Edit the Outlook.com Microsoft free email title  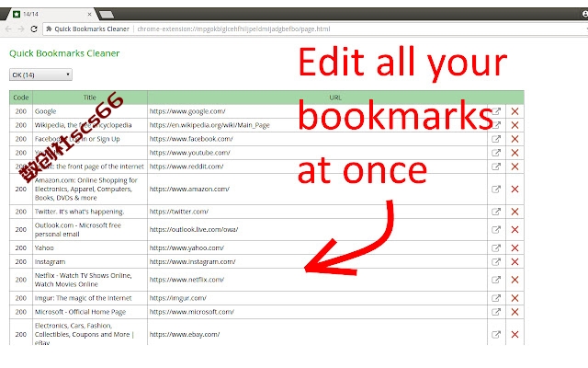[90, 229]
